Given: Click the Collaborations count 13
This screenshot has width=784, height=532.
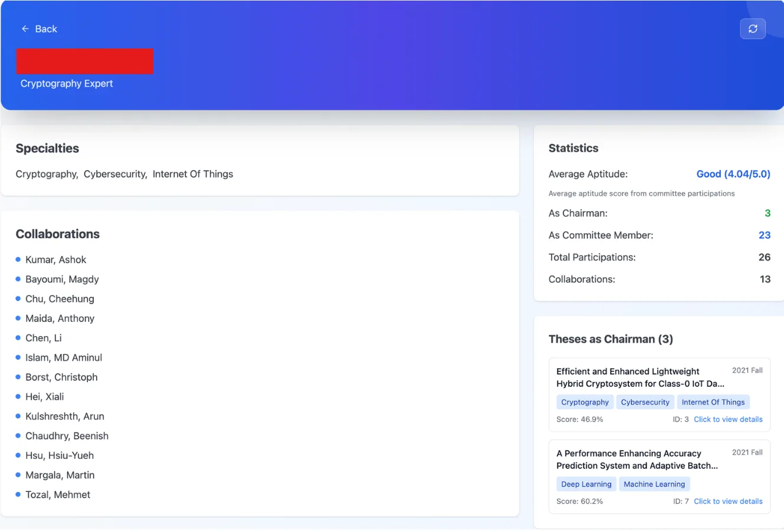Looking at the screenshot, I should (765, 279).
